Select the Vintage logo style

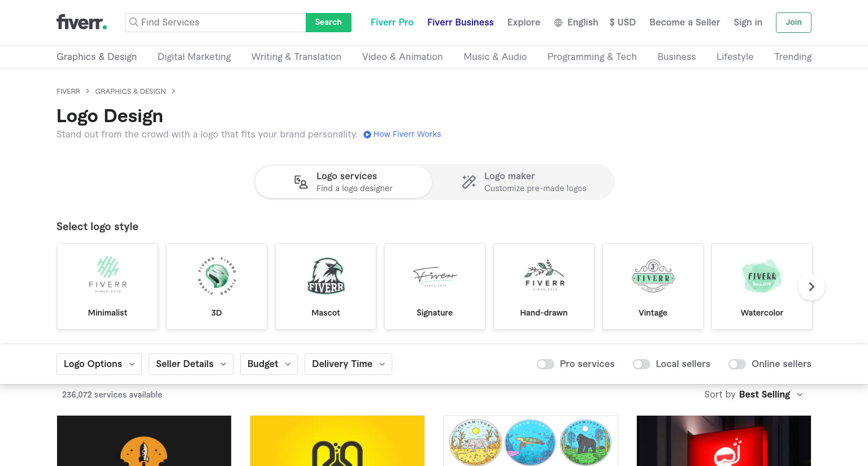pos(653,286)
